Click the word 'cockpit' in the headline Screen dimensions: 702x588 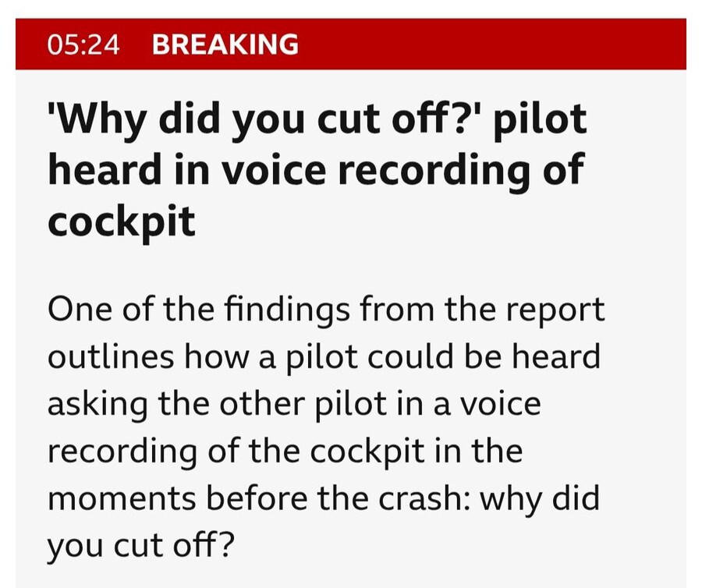[122, 222]
